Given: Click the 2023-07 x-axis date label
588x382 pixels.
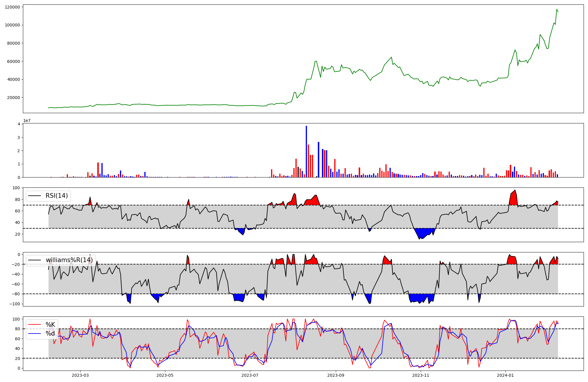Looking at the screenshot, I should 250,375.
